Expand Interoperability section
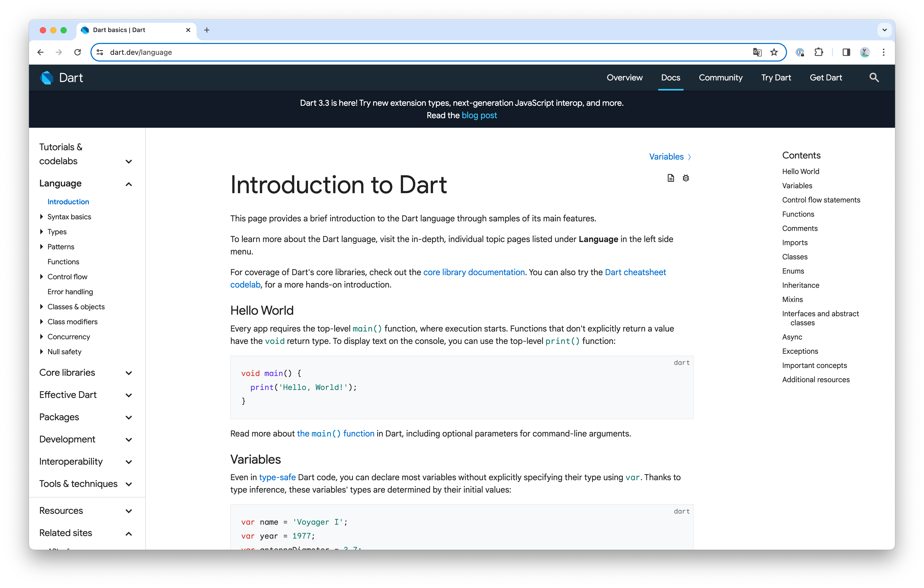Image resolution: width=924 pixels, height=588 pixels. click(x=86, y=462)
